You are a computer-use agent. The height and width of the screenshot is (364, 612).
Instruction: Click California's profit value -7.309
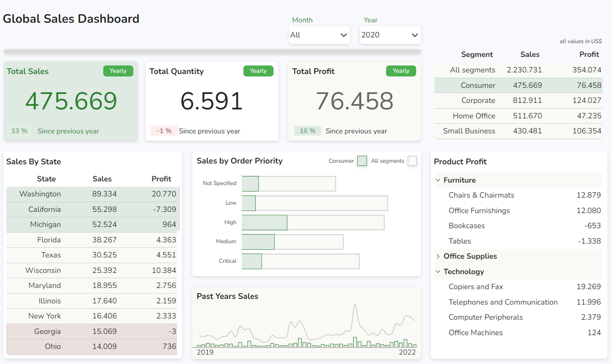pyautogui.click(x=164, y=209)
